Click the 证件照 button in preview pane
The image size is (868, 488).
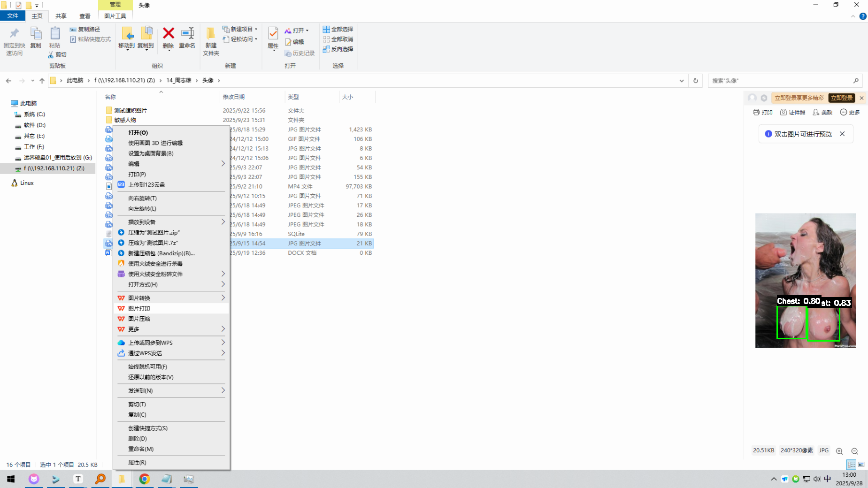click(x=792, y=112)
